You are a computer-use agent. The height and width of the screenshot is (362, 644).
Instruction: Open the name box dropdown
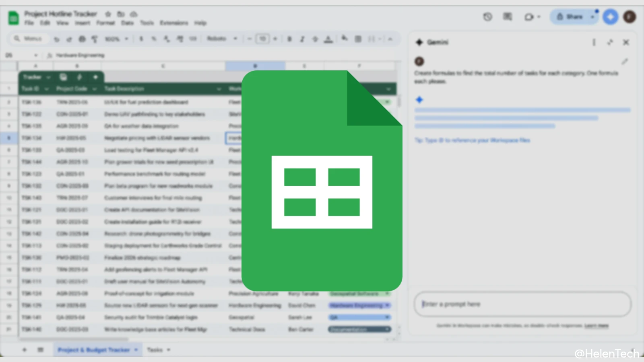point(36,55)
